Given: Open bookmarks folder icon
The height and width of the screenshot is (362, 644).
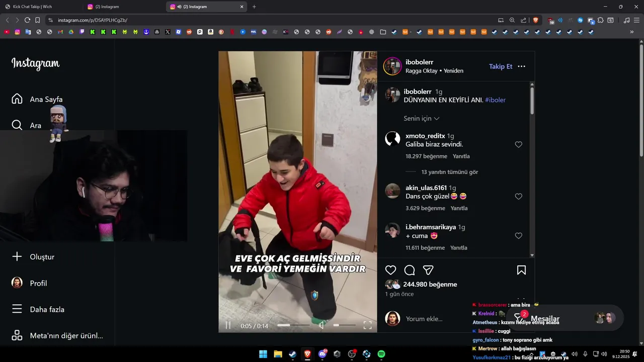Looking at the screenshot, I should tap(383, 32).
